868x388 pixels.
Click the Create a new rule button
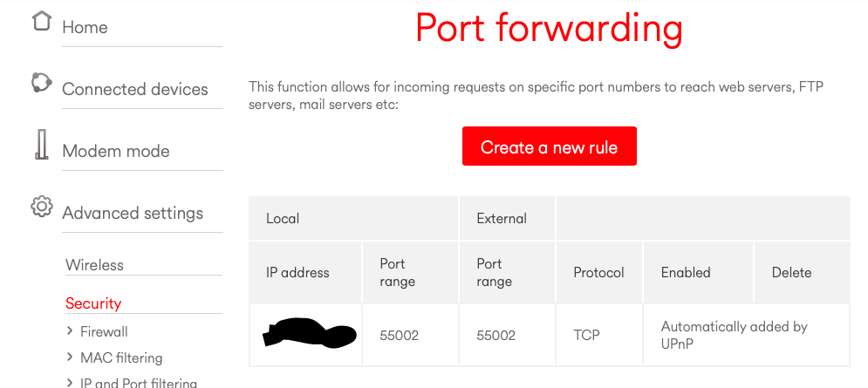(x=549, y=146)
